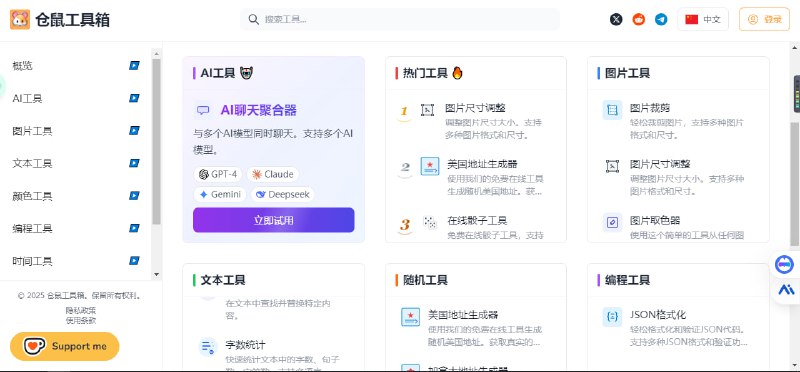Click the AI聊天聚合器 chat bubble icon

point(203,110)
